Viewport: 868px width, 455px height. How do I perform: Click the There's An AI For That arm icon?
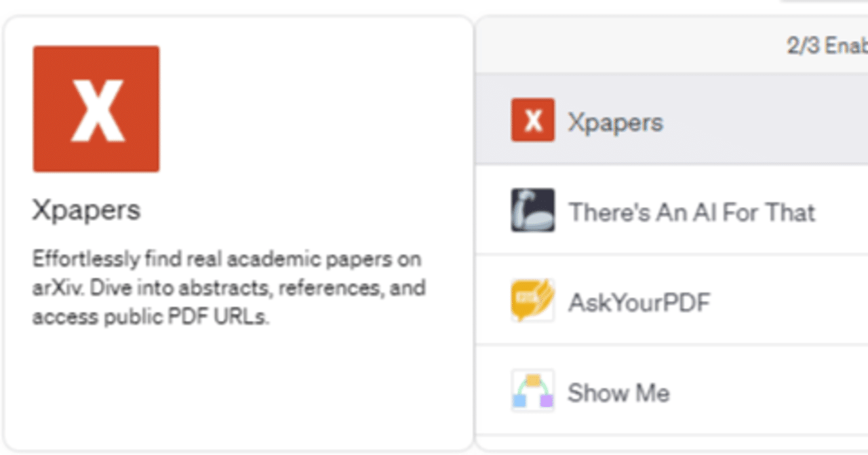pos(532,210)
